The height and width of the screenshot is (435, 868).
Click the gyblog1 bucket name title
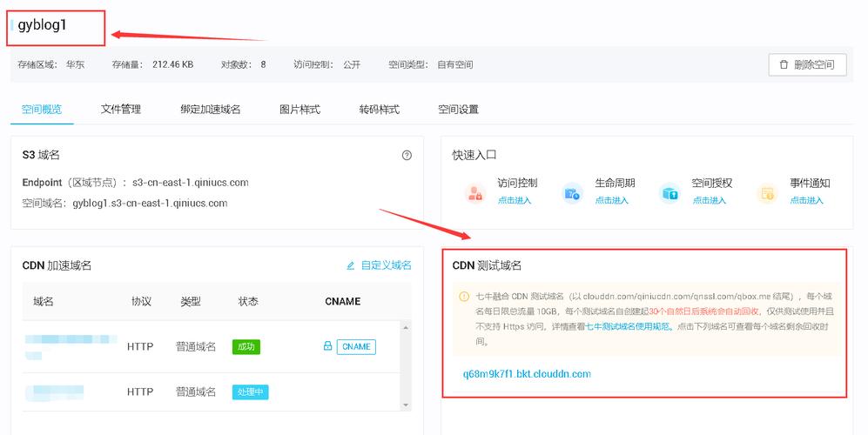(x=42, y=25)
